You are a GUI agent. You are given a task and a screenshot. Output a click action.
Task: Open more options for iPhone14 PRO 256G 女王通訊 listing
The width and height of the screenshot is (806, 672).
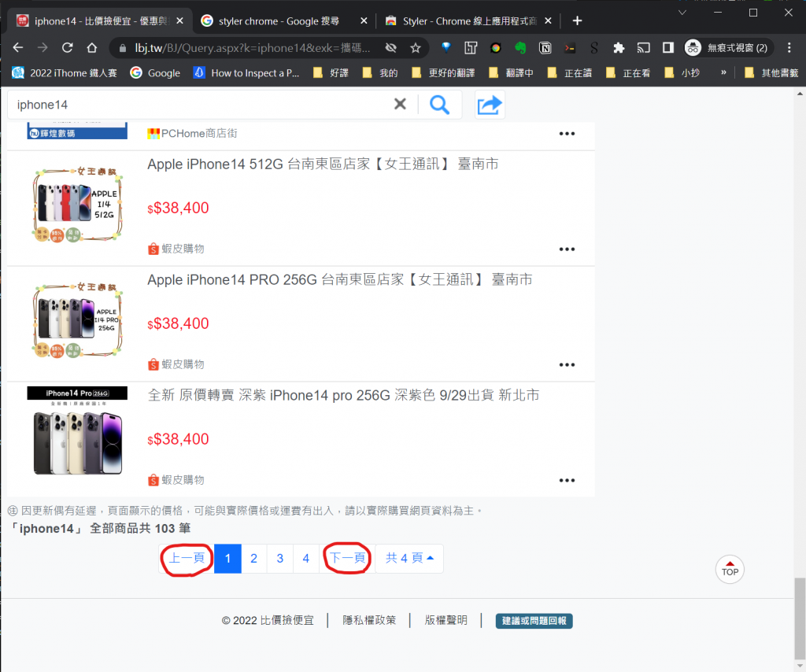pos(567,365)
